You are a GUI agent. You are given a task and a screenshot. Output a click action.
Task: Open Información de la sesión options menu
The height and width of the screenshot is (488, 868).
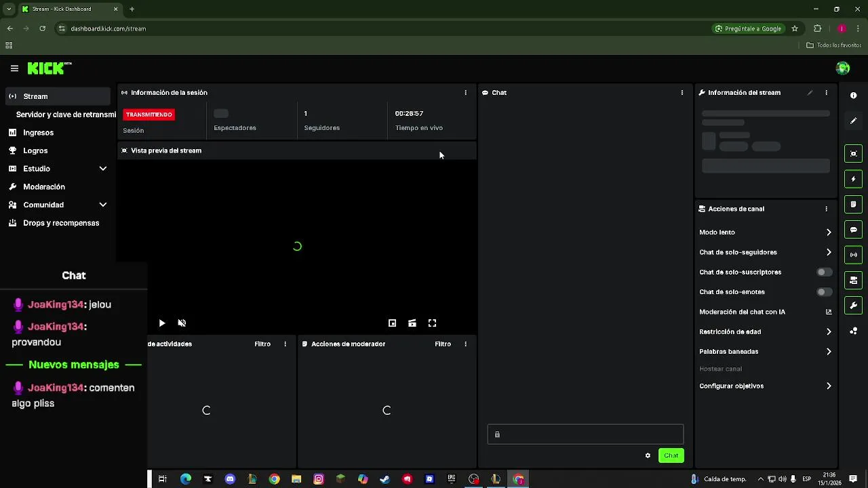(x=465, y=93)
